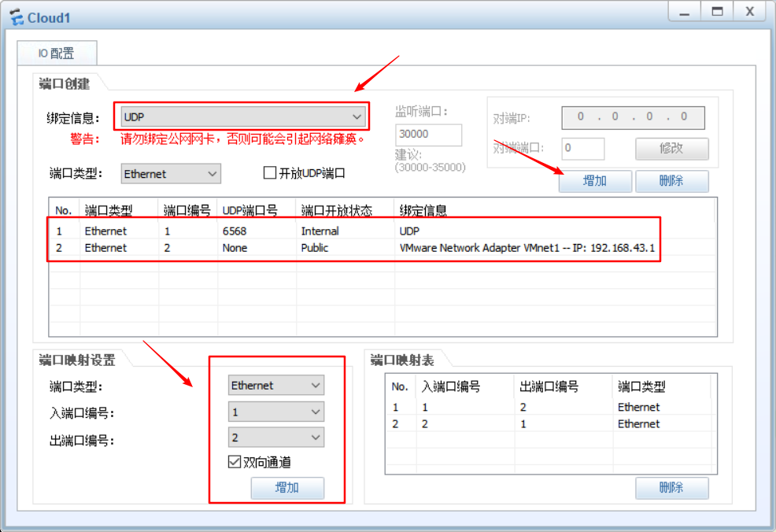Click the 对端端口 input field
This screenshot has width=776, height=532.
583,149
